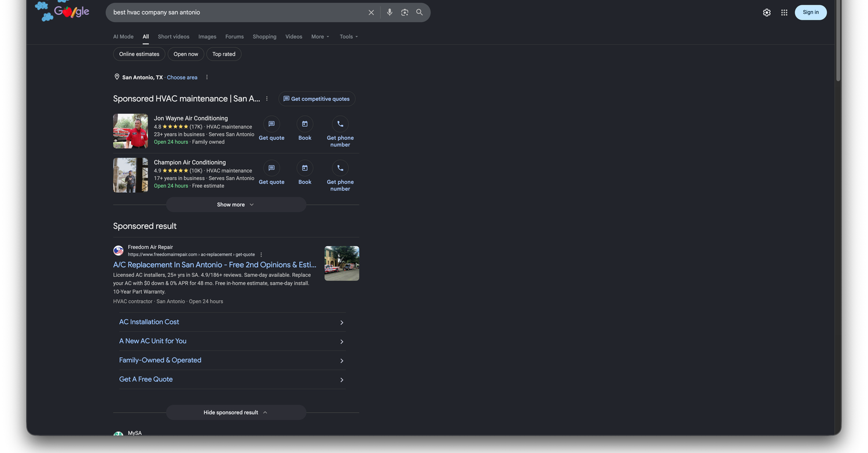Click the Freedom Air Repair site favicon
This screenshot has width=868, height=453.
click(x=118, y=251)
